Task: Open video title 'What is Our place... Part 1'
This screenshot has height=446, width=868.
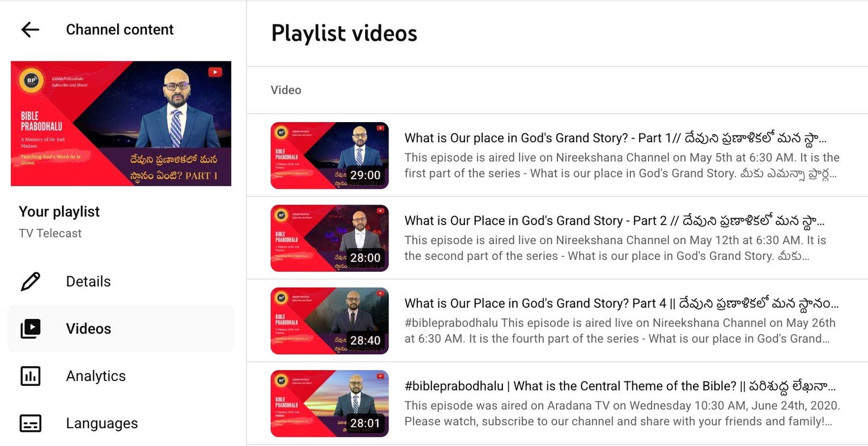Action: tap(615, 138)
